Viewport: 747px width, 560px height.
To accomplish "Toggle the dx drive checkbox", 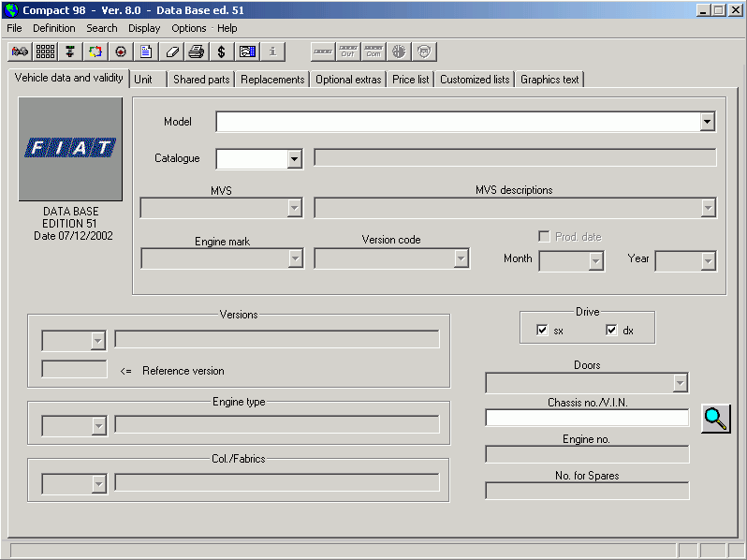I will pos(611,330).
